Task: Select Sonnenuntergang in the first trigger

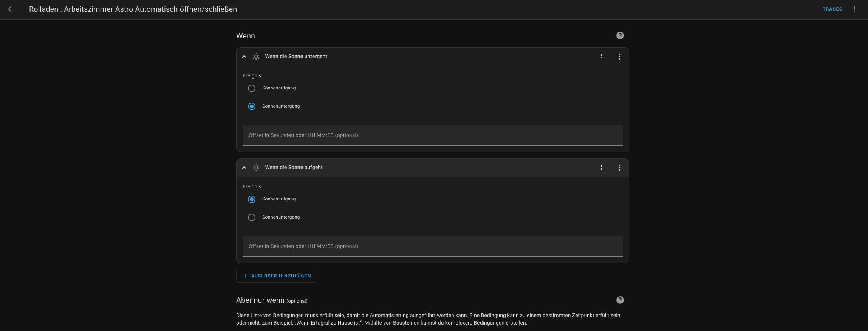Action: click(x=252, y=106)
